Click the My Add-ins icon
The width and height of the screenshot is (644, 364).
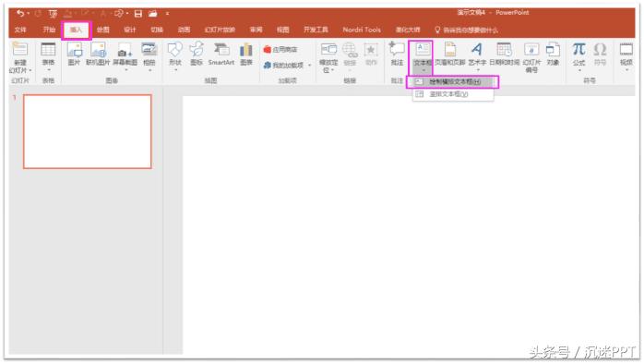pos(267,65)
